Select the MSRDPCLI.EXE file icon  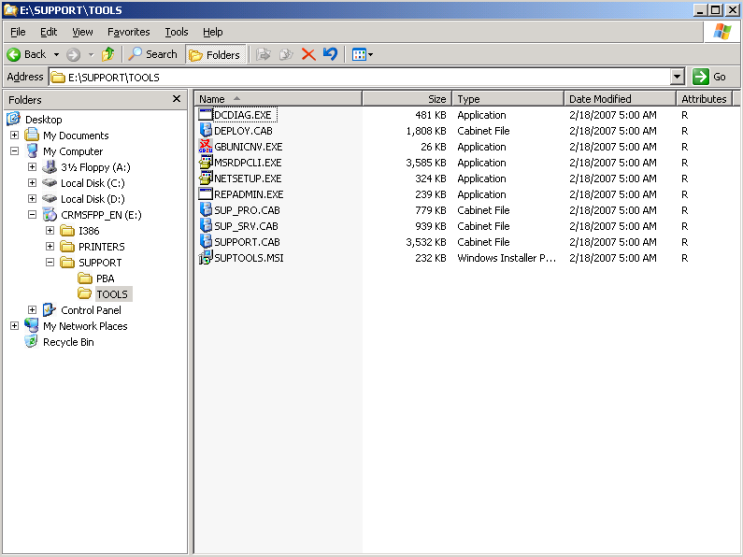(206, 162)
